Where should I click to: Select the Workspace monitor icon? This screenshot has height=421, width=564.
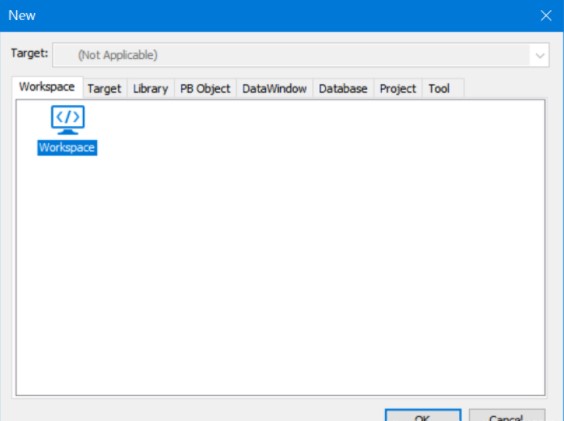coord(68,120)
